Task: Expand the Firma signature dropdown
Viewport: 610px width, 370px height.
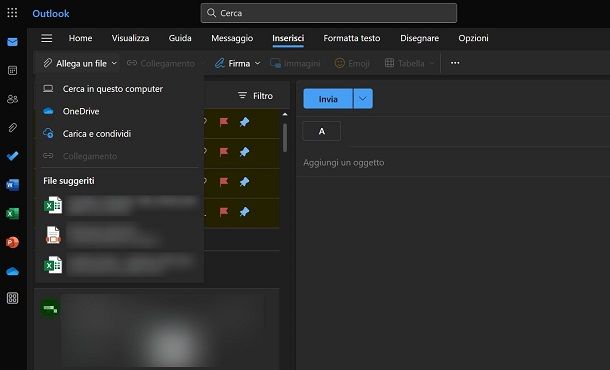Action: (x=257, y=63)
